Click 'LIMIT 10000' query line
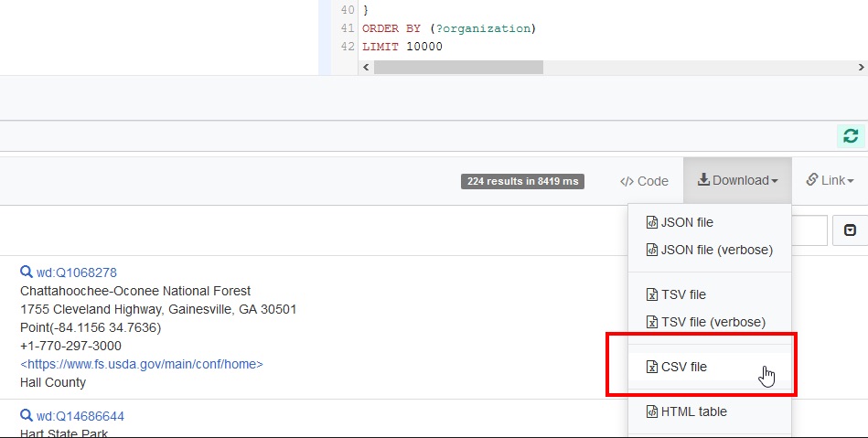The height and width of the screenshot is (438, 868). tap(402, 47)
